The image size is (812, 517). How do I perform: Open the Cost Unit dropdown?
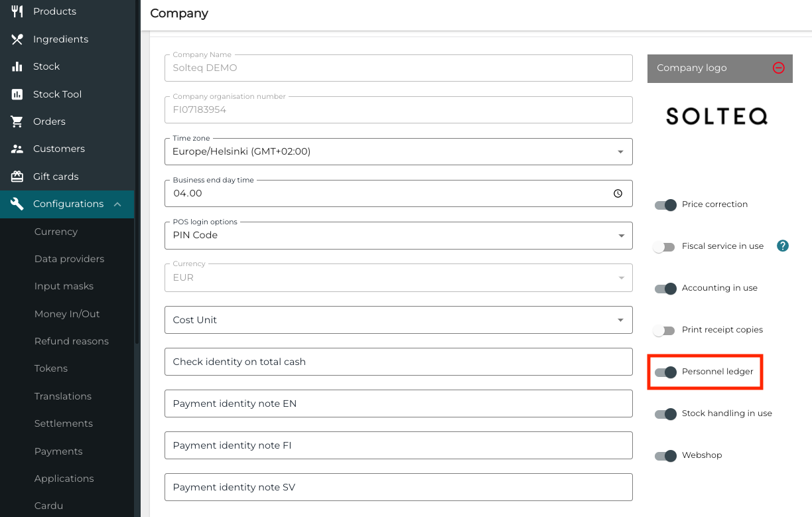[398, 320]
